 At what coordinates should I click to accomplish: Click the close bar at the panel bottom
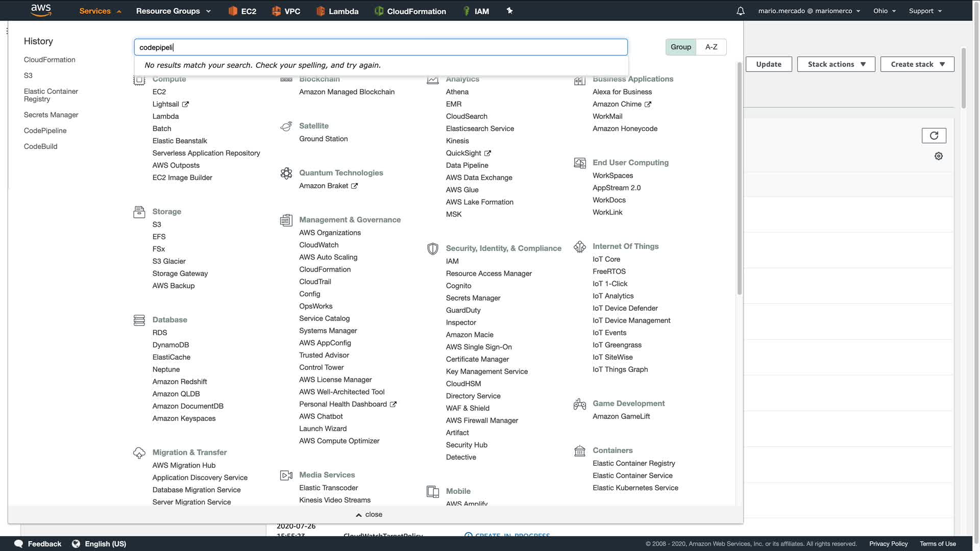click(369, 514)
